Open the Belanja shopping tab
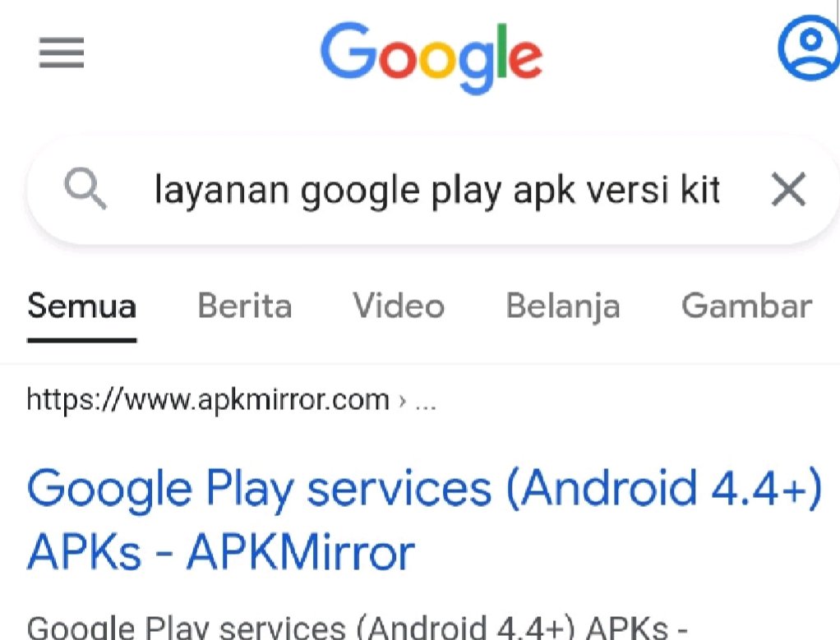This screenshot has height=640, width=840. tap(563, 307)
